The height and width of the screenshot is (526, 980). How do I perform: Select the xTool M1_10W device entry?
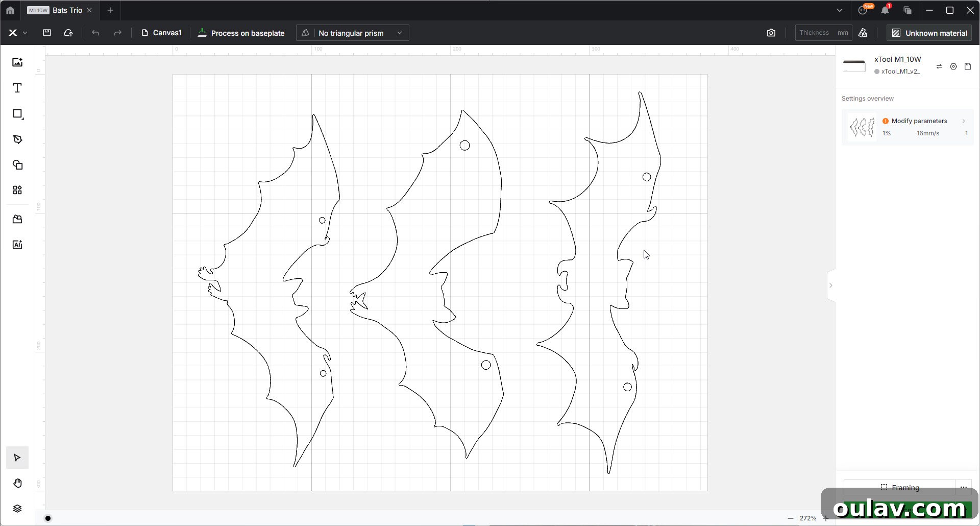point(882,65)
